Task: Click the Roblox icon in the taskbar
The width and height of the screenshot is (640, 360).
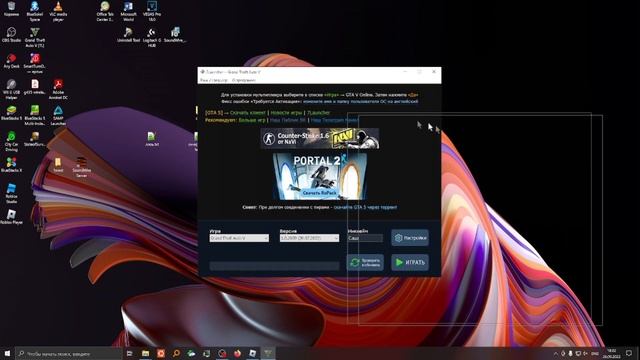Action: (253, 353)
